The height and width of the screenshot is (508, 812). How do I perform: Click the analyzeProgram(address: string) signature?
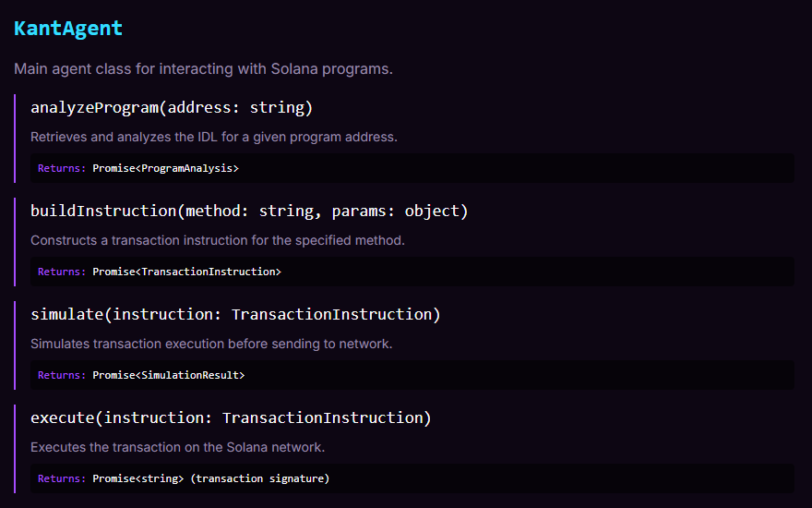tap(172, 108)
